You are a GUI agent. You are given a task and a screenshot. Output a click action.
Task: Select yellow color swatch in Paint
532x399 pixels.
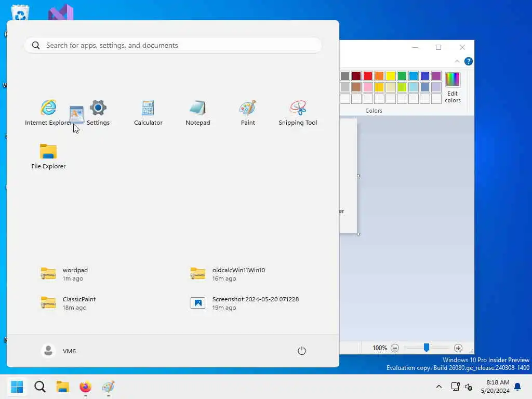(x=391, y=76)
